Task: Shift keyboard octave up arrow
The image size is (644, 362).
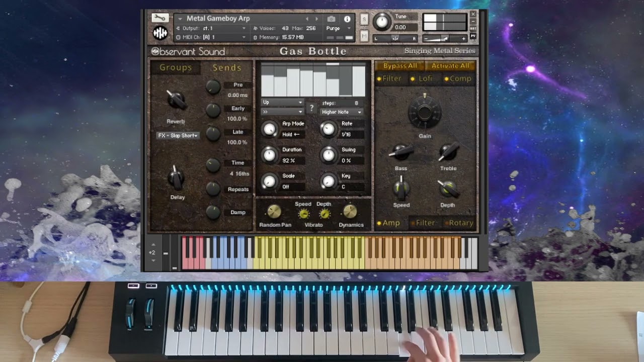Action: 153,245
